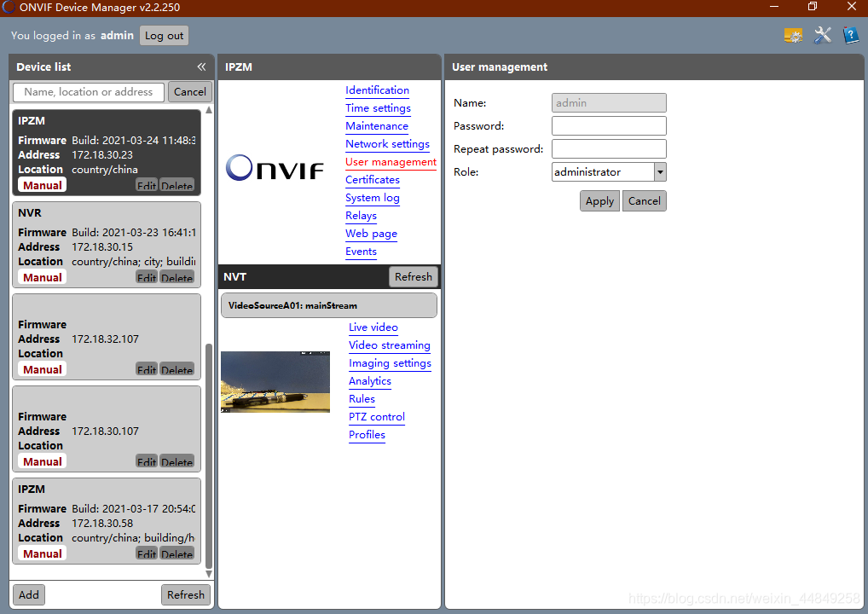Open the Certificates link
Image resolution: width=868 pixels, height=614 pixels.
(x=373, y=179)
